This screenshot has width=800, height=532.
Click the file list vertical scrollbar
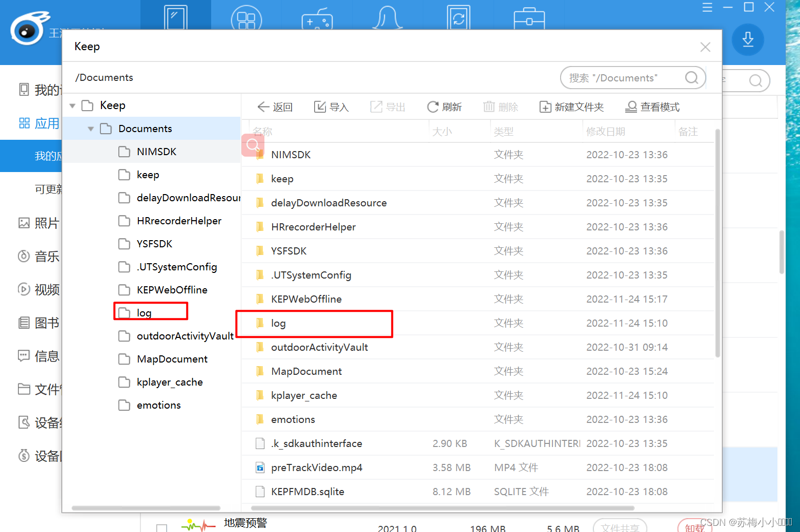point(717,243)
